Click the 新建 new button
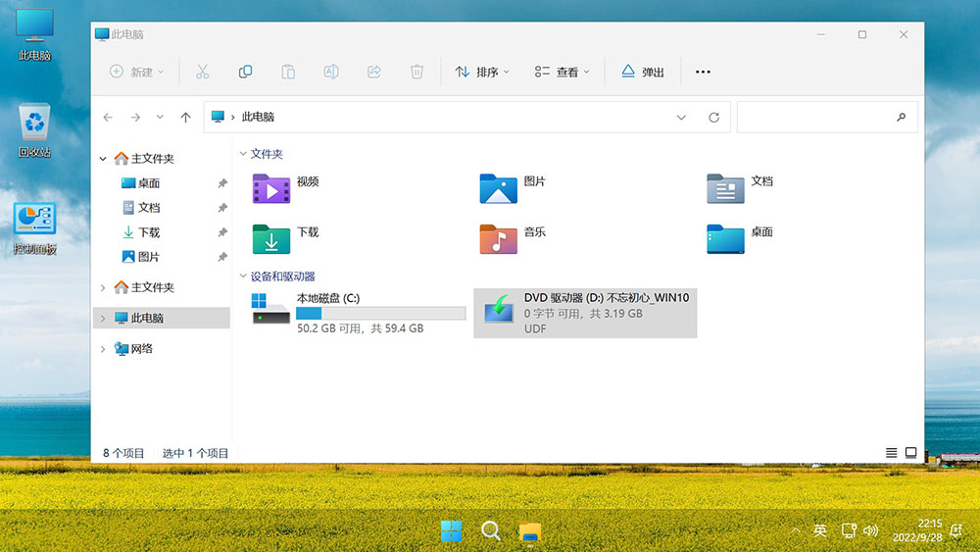980x552 pixels. pos(136,72)
